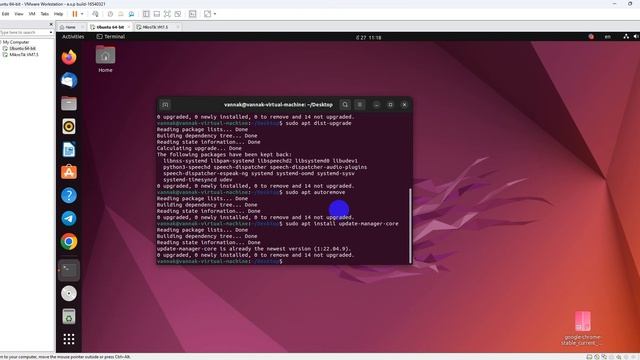
Task: Open the snapshot manager toolbar icon
Action: pos(131,14)
